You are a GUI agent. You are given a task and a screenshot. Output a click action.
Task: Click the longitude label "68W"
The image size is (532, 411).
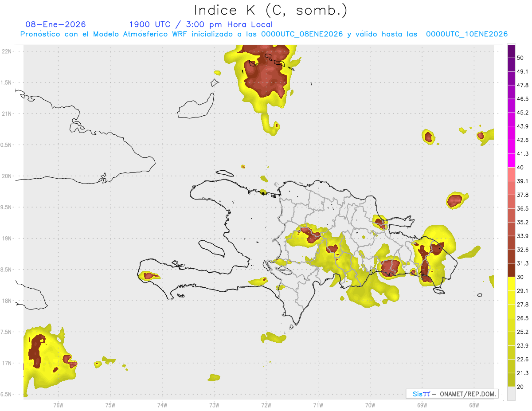pyautogui.click(x=473, y=405)
